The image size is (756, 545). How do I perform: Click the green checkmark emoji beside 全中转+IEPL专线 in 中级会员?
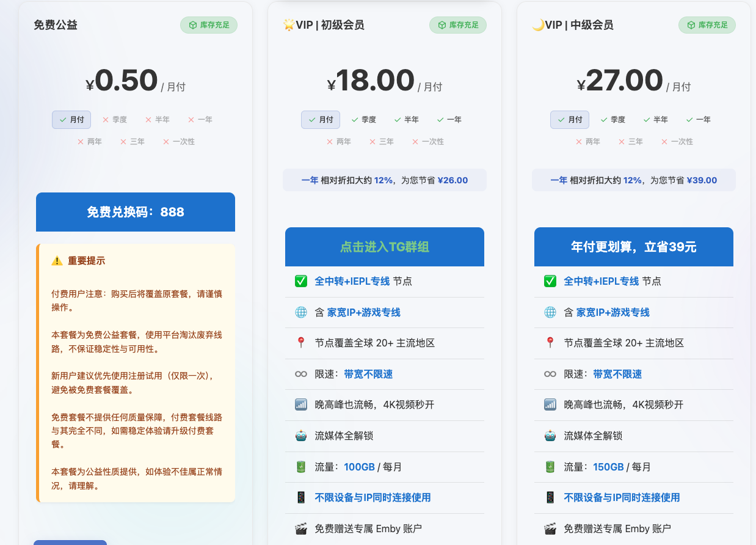click(550, 281)
